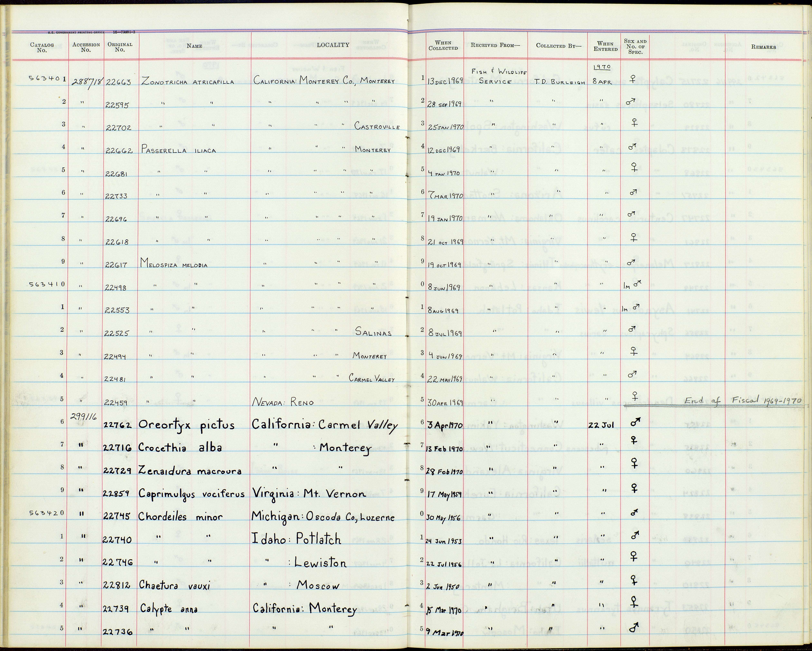Viewport: 812px width, 651px height.
Task: Click the 'Catalog No.' column header
Action: coord(42,48)
